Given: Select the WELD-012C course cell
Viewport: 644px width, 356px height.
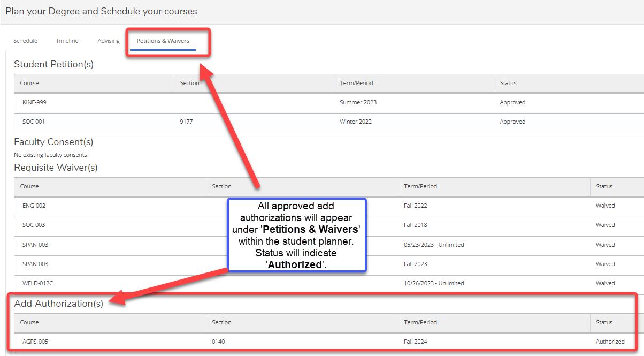Looking at the screenshot, I should (x=37, y=283).
